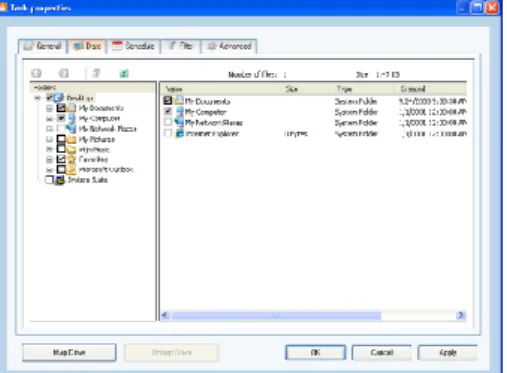Click the horizontal scrollbar thumb in file list
Image resolution: width=507 pixels, height=373 pixels.
pyautogui.click(x=276, y=315)
